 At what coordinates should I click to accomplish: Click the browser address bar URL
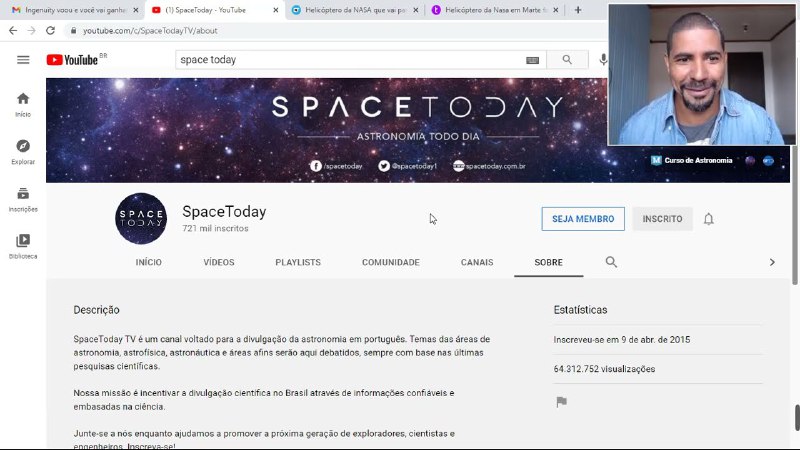point(150,31)
